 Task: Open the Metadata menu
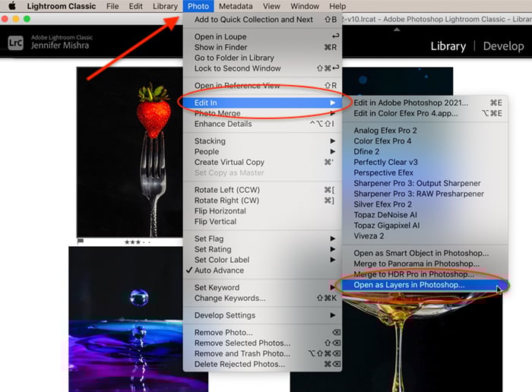(x=236, y=6)
